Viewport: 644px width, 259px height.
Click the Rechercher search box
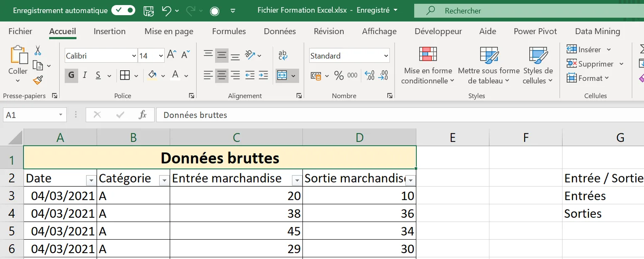coord(529,11)
